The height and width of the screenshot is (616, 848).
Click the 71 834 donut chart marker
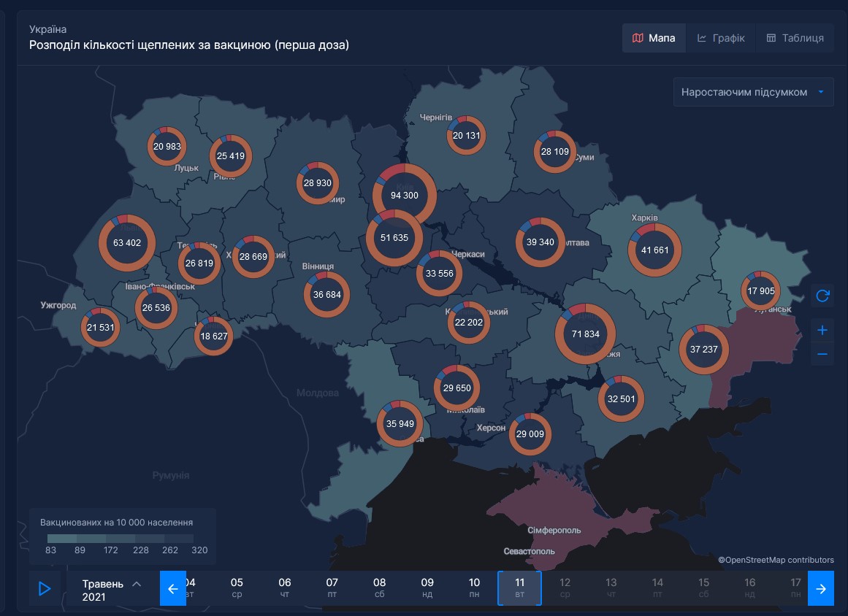(x=585, y=334)
